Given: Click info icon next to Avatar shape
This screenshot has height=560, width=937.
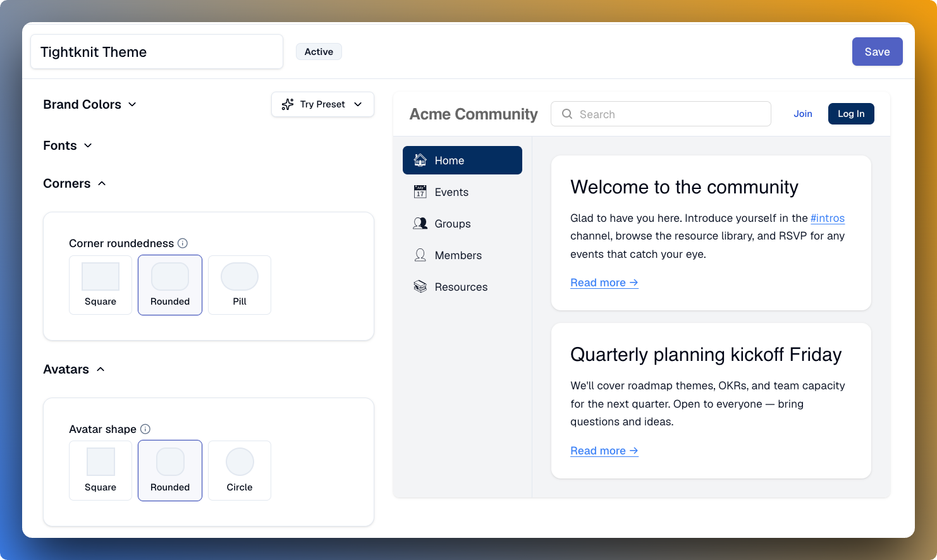Looking at the screenshot, I should (145, 429).
